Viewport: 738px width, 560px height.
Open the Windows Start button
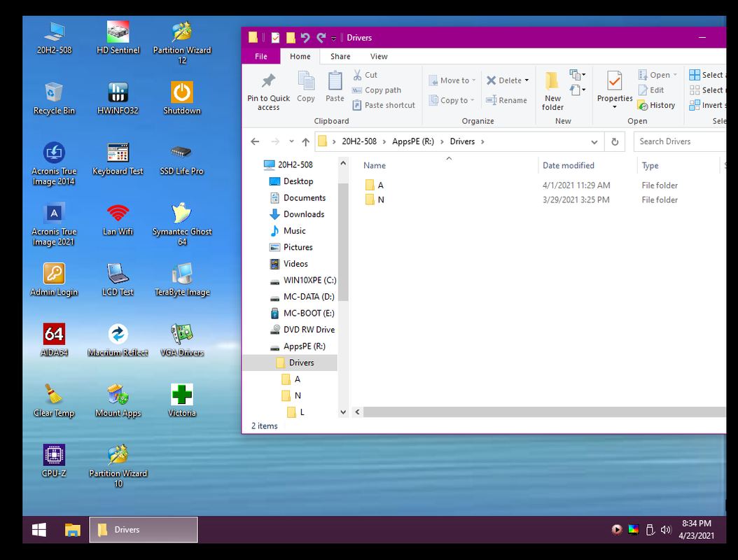pyautogui.click(x=39, y=530)
